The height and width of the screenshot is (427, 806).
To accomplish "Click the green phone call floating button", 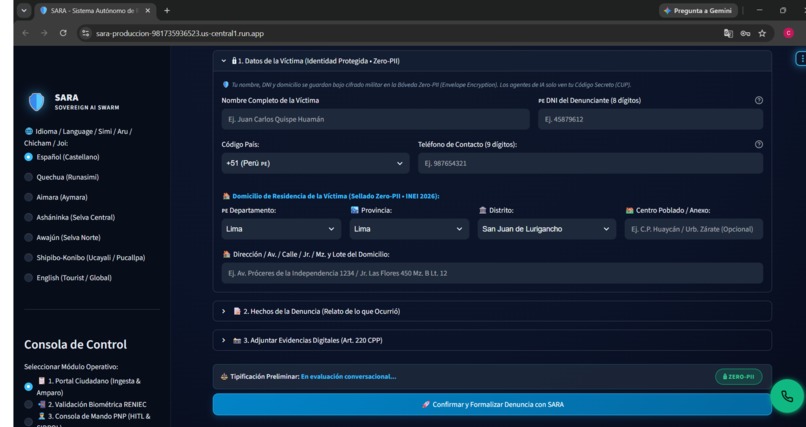I will point(786,396).
